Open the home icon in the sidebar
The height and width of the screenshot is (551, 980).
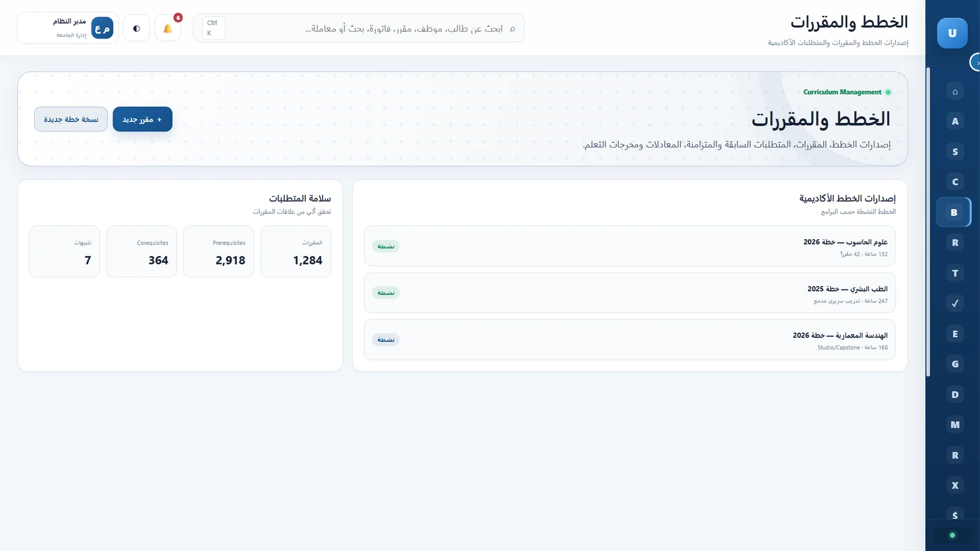tap(955, 91)
